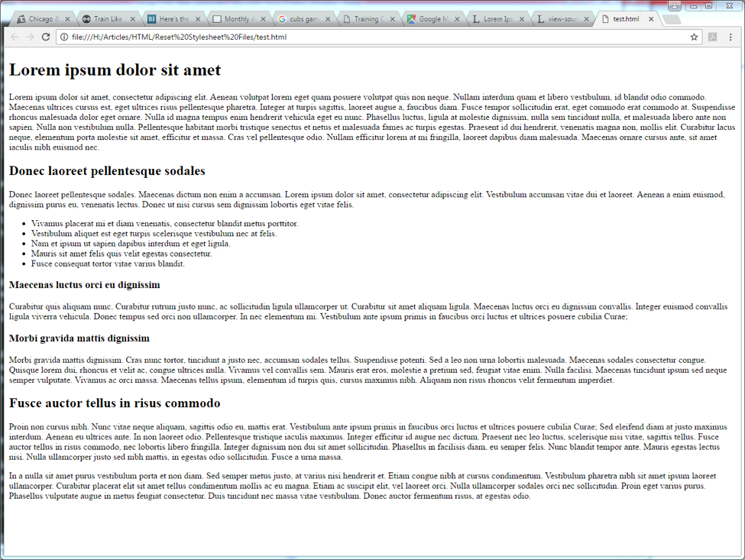Viewport: 745px width, 560px height.
Task: Close the cubs game tab
Action: (328, 19)
